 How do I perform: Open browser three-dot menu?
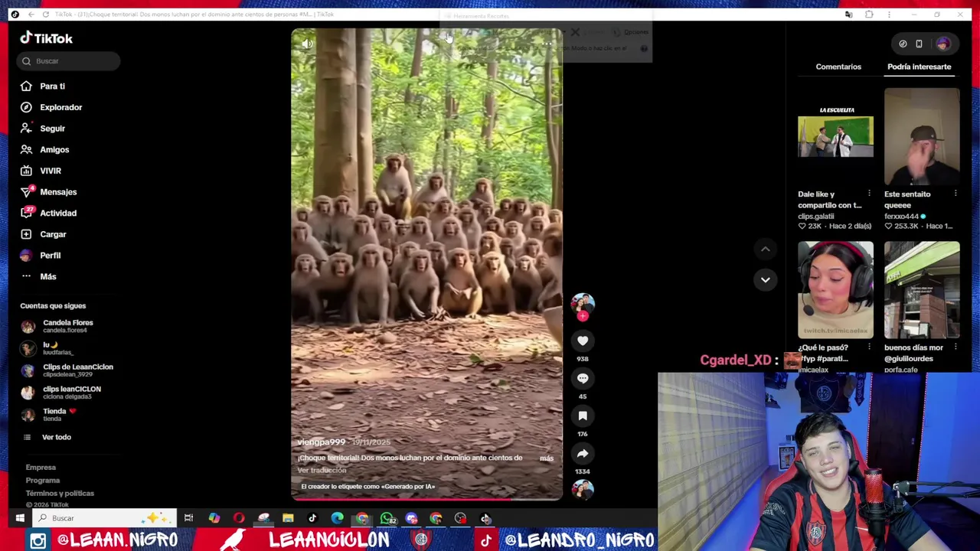pos(889,15)
